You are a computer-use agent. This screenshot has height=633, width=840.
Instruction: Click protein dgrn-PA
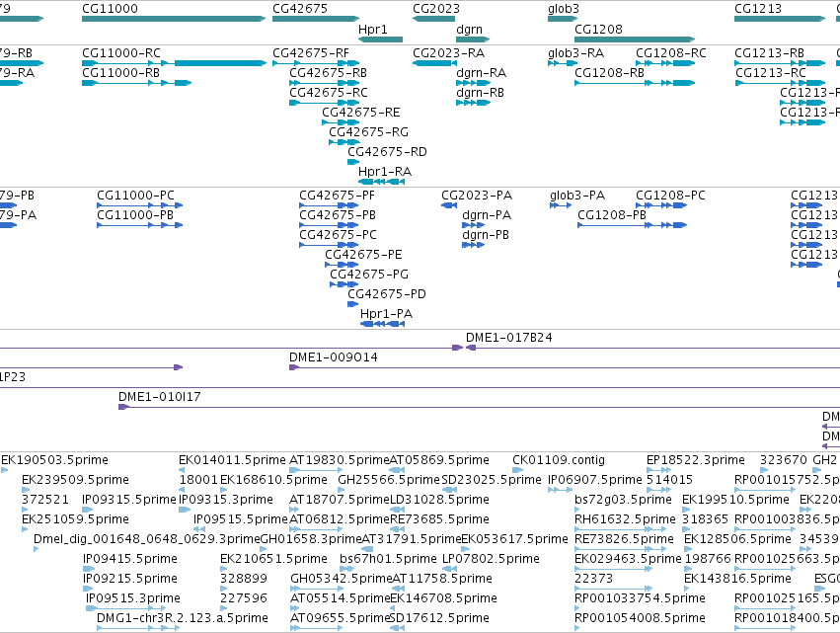click(x=474, y=224)
